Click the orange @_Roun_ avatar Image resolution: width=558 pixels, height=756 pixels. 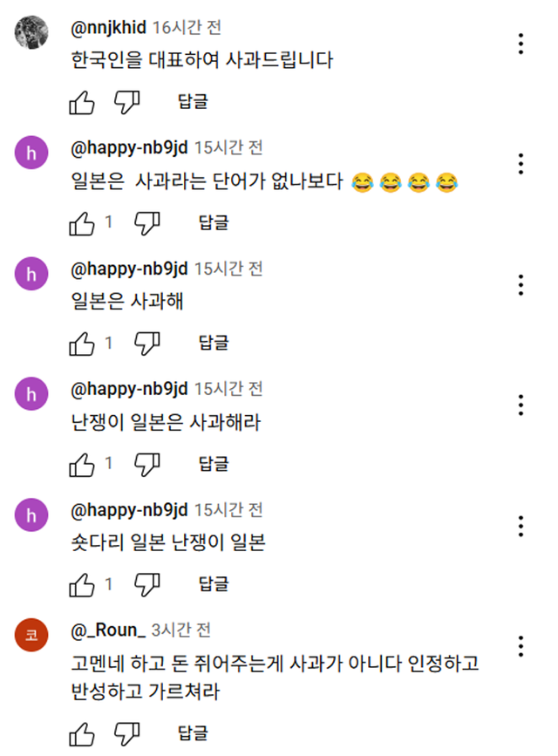point(31,636)
